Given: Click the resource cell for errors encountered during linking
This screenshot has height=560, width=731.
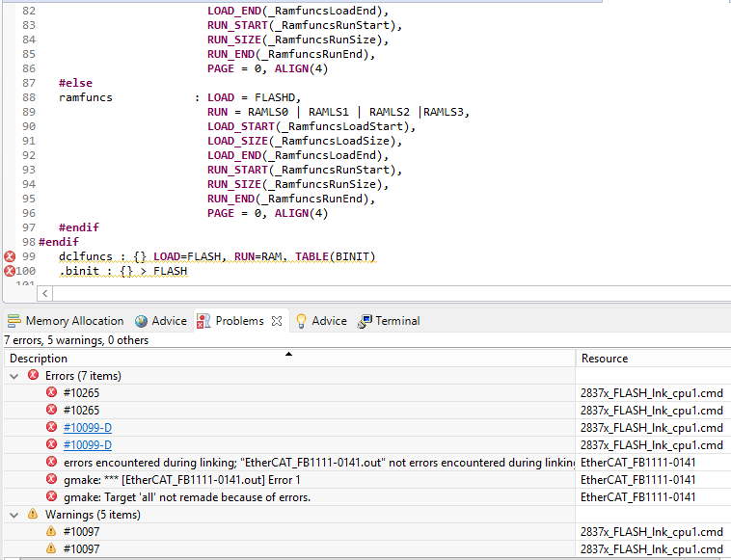Looking at the screenshot, I should [x=653, y=463].
